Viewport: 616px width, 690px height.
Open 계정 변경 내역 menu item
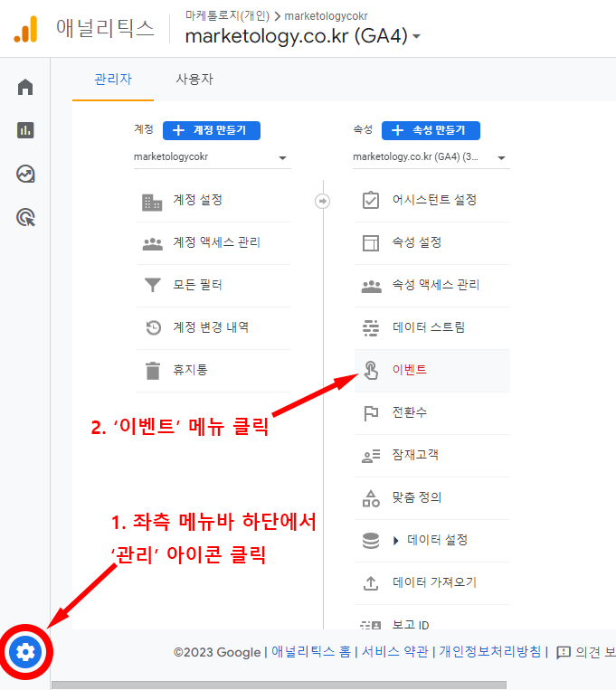(x=213, y=328)
